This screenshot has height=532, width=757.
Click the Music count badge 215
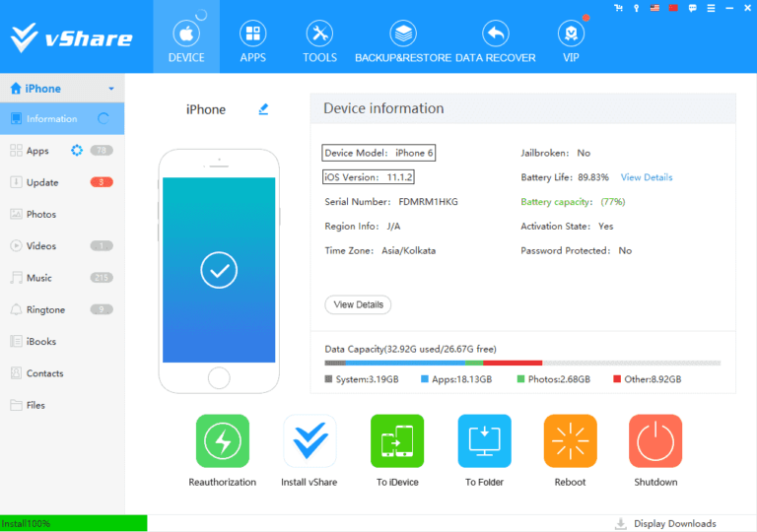click(102, 278)
